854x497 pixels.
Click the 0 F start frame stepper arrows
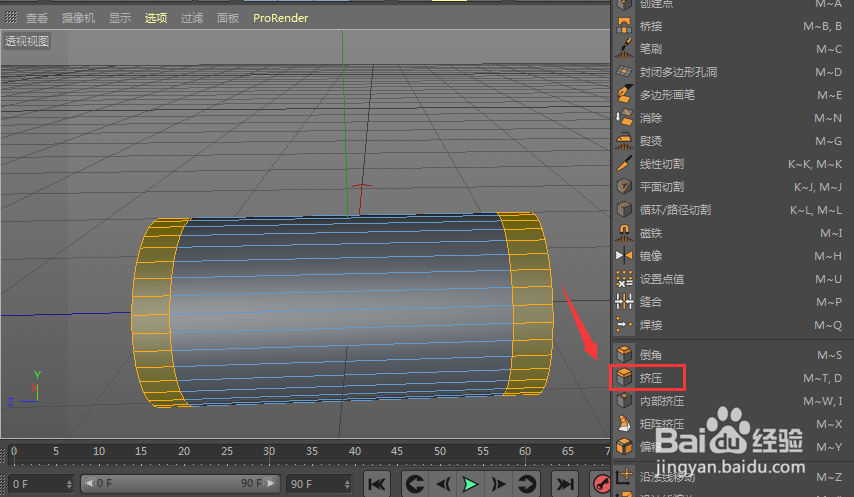pyautogui.click(x=69, y=484)
